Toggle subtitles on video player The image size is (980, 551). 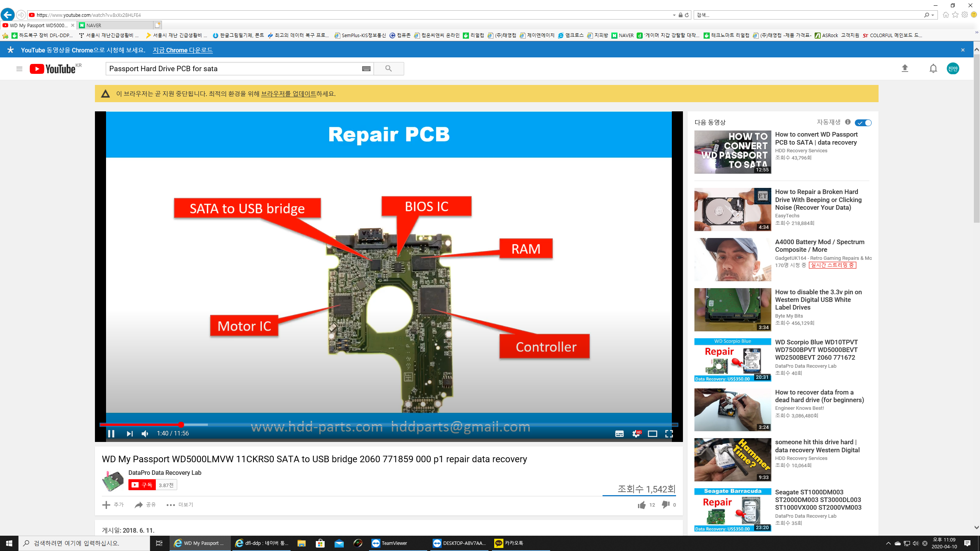point(619,434)
